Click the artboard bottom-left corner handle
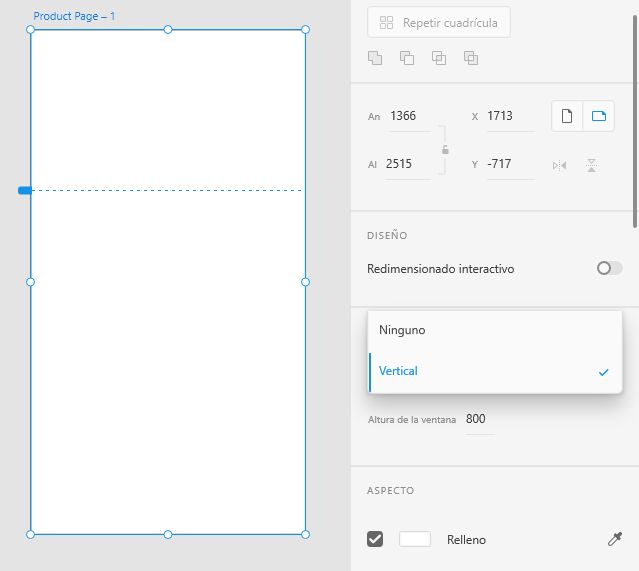The height and width of the screenshot is (571, 639). [30, 534]
